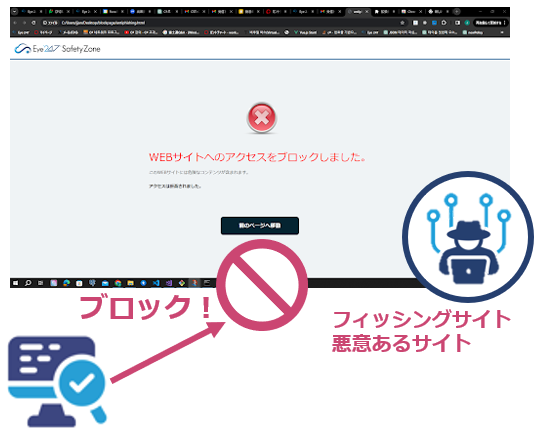Bookmark this page with the star icon

click(x=402, y=23)
